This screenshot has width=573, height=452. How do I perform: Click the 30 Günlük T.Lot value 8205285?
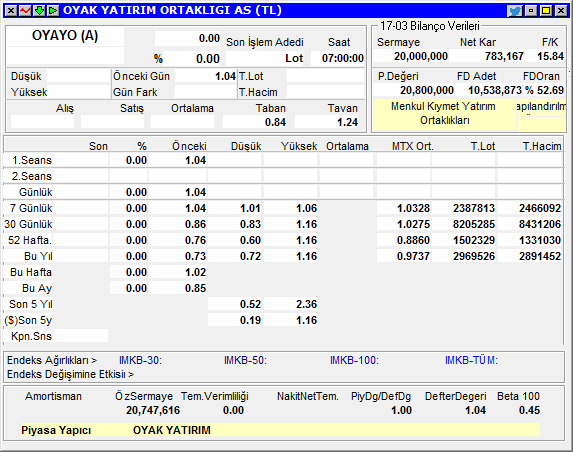point(474,224)
